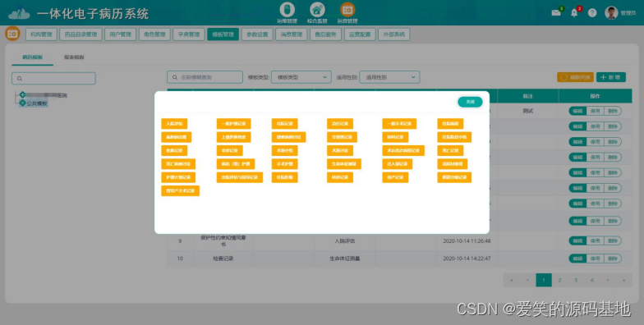
Task: Open the 外部系统 menu
Action: [x=394, y=34]
